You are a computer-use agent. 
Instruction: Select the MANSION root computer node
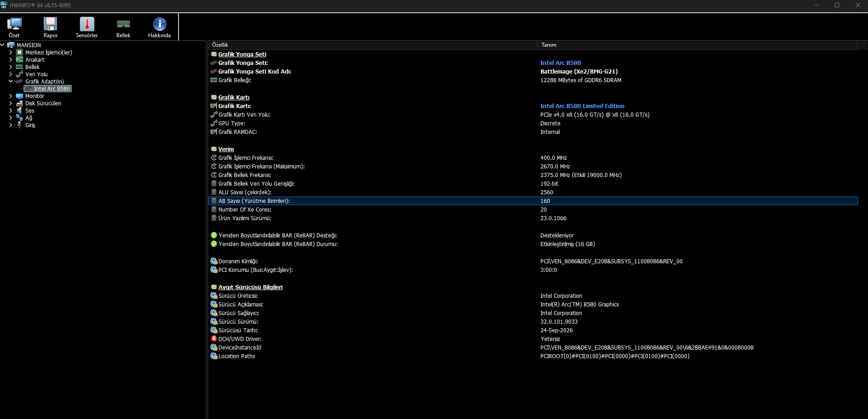click(29, 45)
